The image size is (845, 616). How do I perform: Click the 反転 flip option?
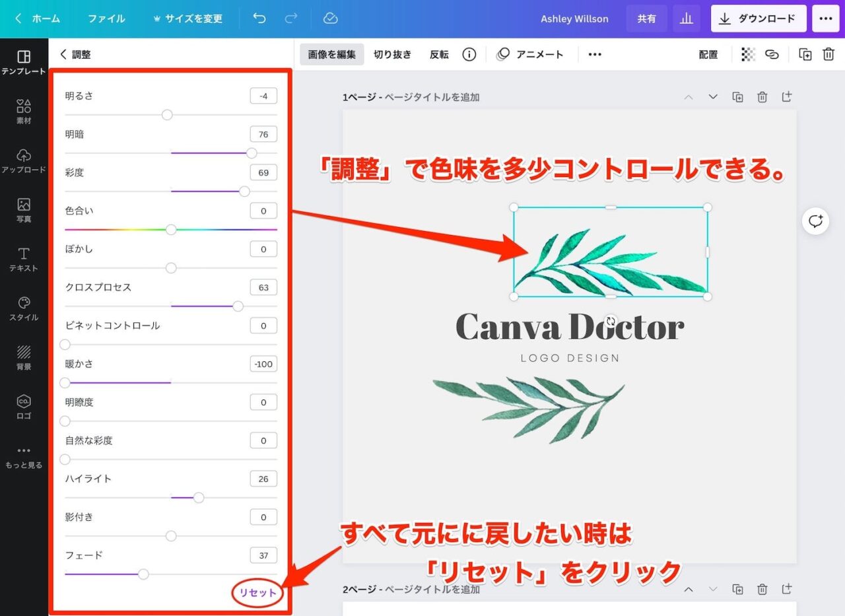(x=439, y=54)
